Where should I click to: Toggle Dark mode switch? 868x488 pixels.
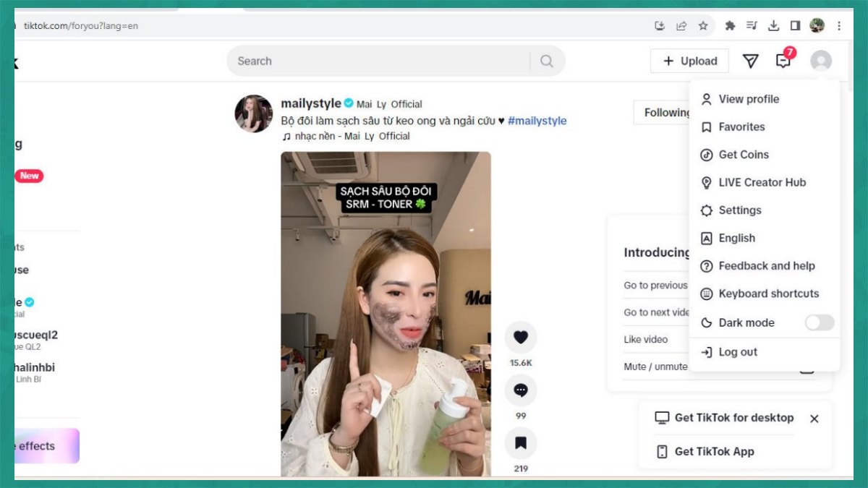819,322
